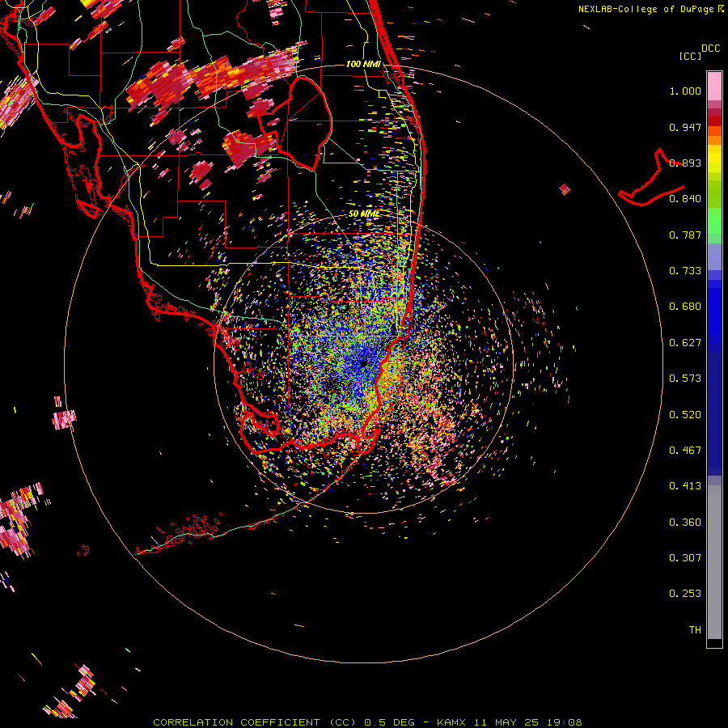Select the 0.947 color scale value
Screen dimensions: 728x728
tap(685, 127)
